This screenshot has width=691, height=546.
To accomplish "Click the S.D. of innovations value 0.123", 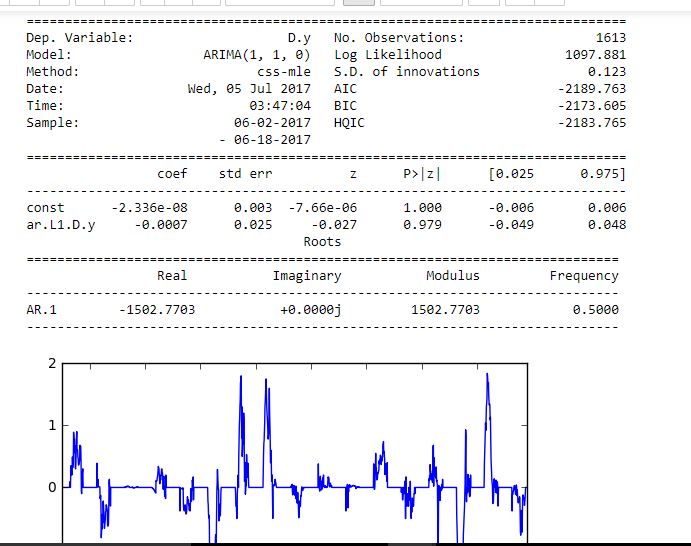I will point(607,72).
